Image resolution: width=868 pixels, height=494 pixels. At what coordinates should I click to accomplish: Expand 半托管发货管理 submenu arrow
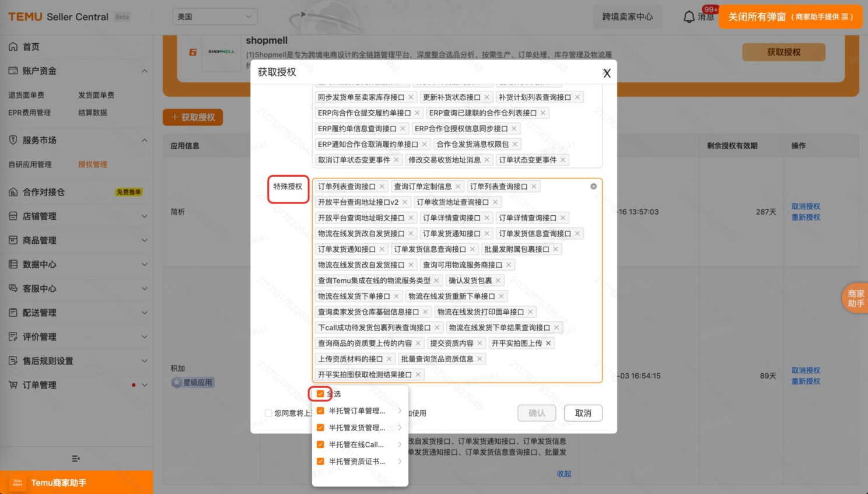coord(400,428)
